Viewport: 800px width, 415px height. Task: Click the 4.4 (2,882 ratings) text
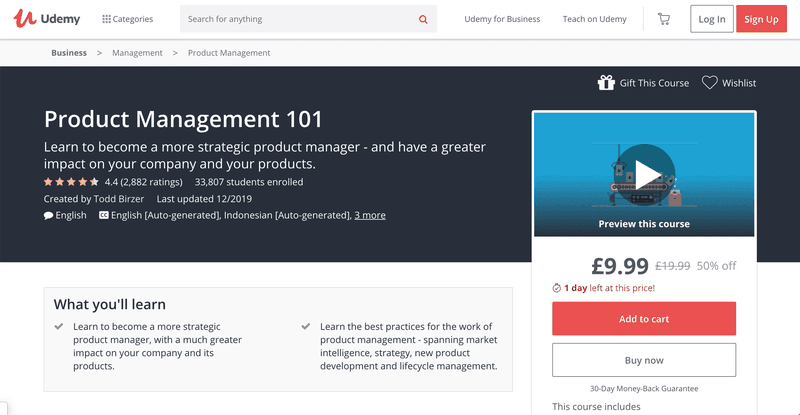click(143, 182)
